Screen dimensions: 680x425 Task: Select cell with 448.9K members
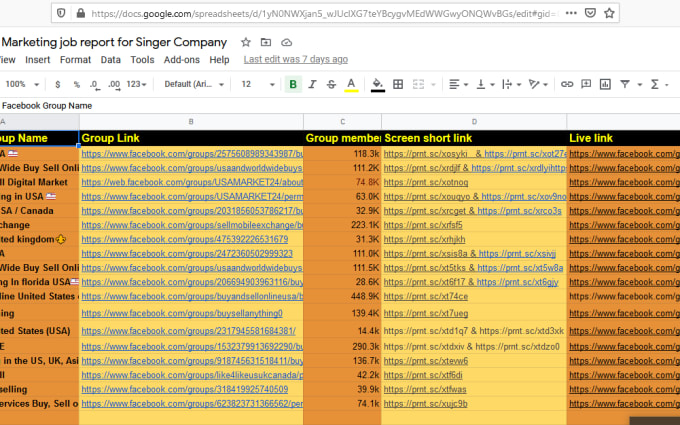[343, 297]
